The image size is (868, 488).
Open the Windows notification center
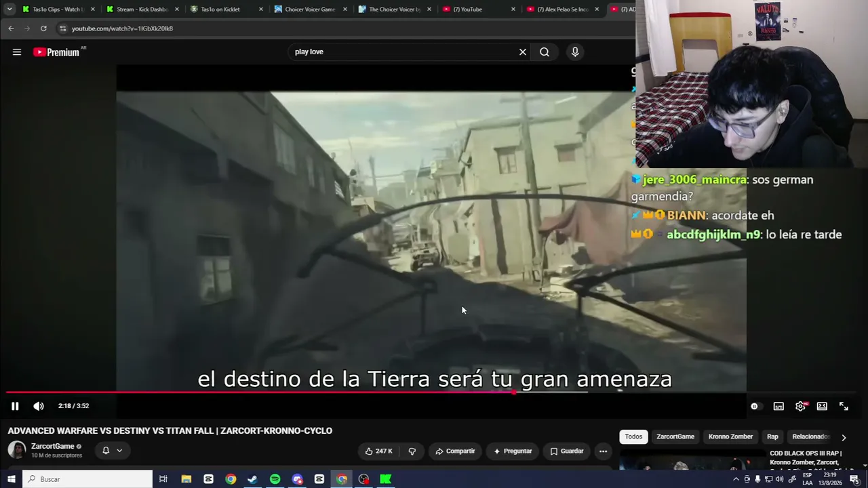tap(854, 479)
